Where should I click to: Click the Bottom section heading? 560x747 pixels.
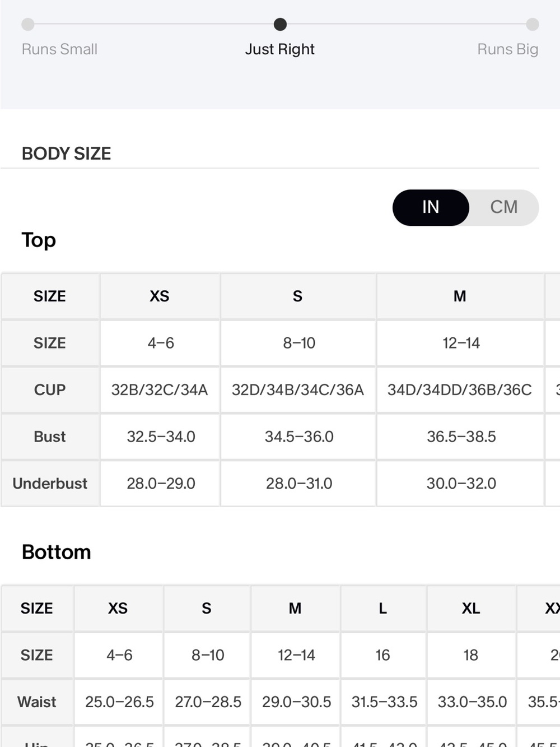56,552
